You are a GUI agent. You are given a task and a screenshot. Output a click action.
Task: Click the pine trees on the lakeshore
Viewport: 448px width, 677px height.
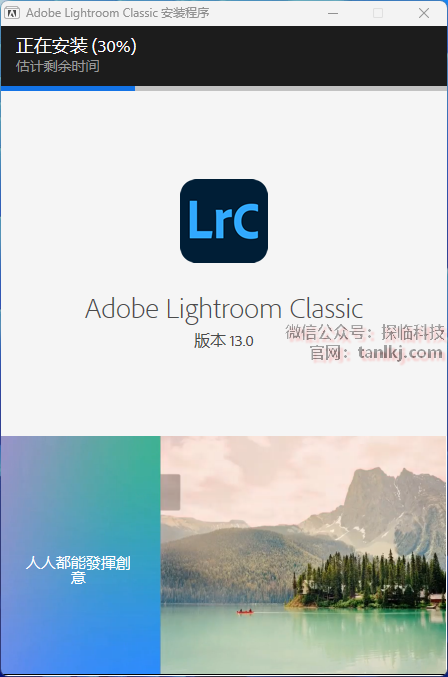371,576
